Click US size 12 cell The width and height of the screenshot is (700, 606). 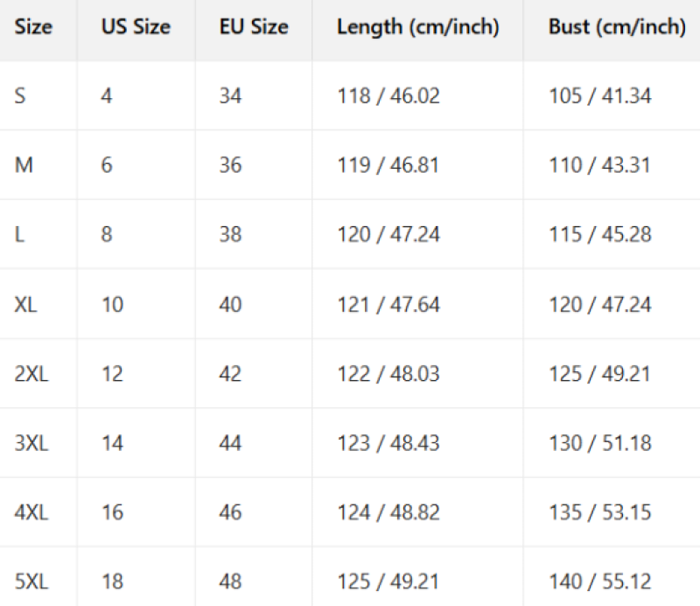(112, 374)
